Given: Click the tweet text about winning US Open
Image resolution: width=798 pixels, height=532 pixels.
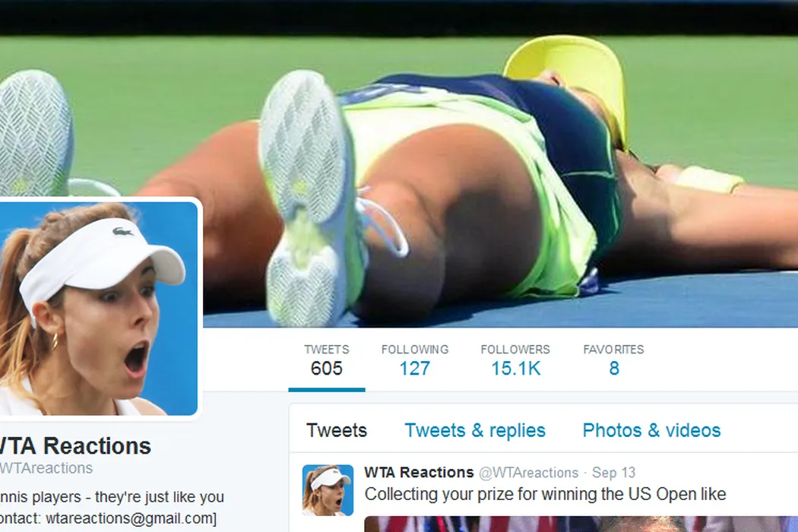Looking at the screenshot, I should point(545,494).
